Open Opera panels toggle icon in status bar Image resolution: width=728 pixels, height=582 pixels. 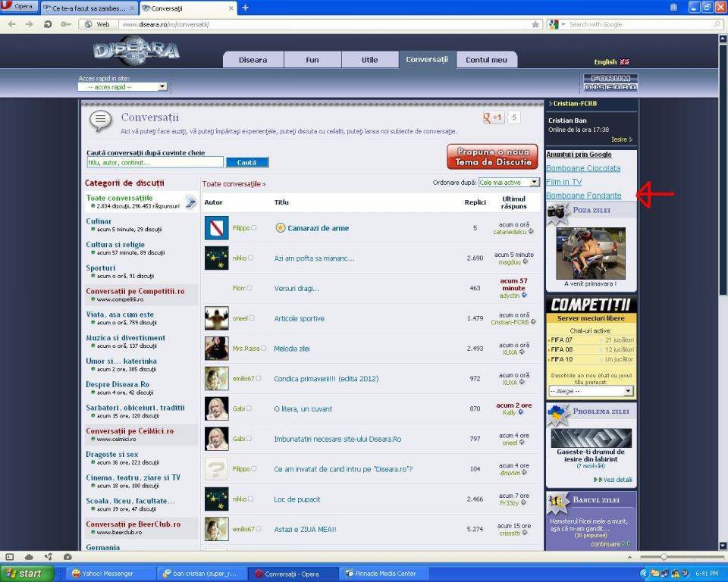tap(10, 557)
